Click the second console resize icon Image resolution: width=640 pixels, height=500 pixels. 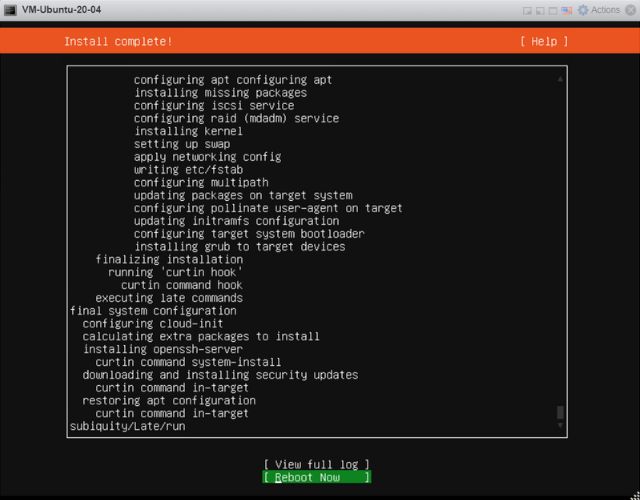tap(540, 11)
